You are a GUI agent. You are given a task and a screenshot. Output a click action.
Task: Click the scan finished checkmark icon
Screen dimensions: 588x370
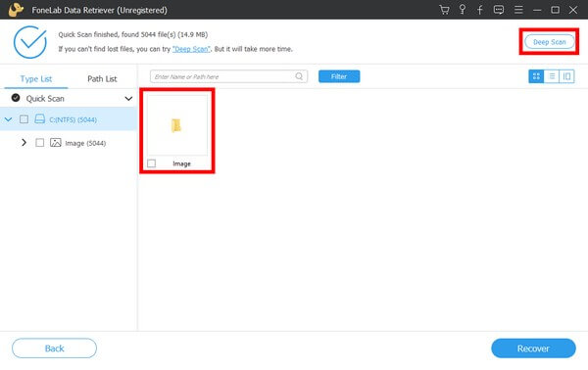pos(30,42)
